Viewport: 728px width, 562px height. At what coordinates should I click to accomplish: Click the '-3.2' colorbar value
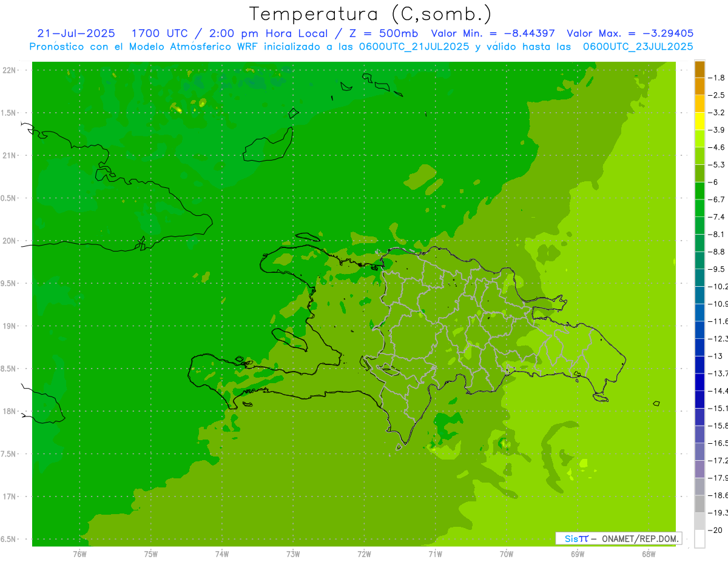coord(716,113)
